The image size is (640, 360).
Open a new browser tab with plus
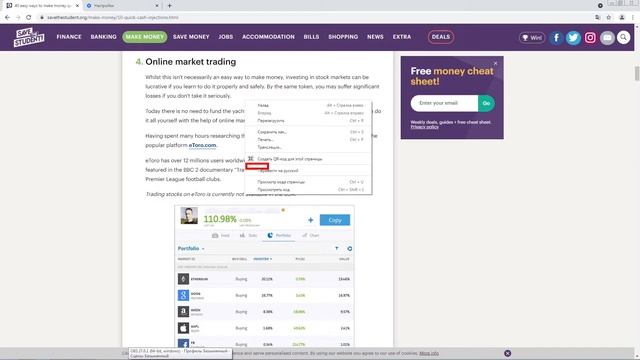[x=169, y=6]
